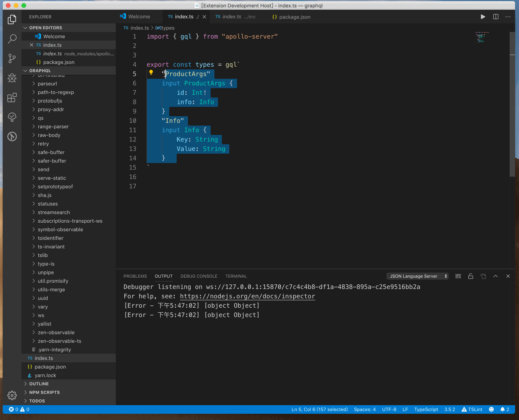
Task: Click the Tweet Feedback smiley icon
Action: (x=491, y=409)
